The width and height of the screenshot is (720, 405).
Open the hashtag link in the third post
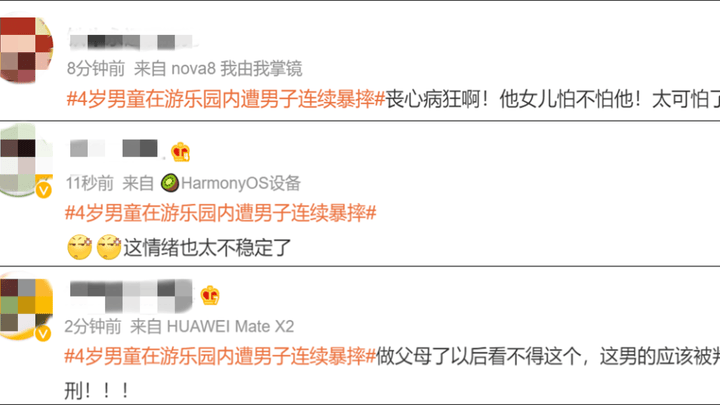coord(220,356)
